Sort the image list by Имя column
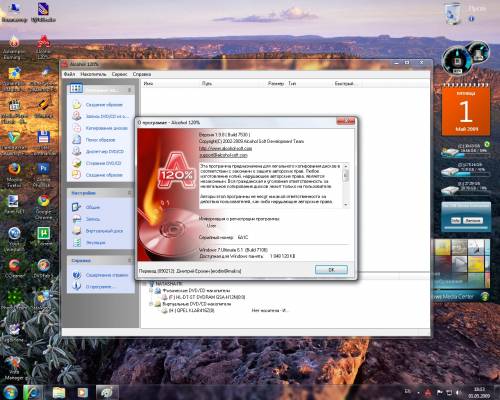500x400 pixels. (x=170, y=83)
